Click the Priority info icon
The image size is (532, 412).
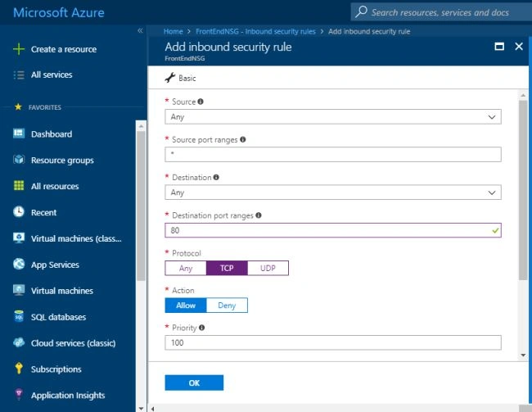click(x=201, y=328)
